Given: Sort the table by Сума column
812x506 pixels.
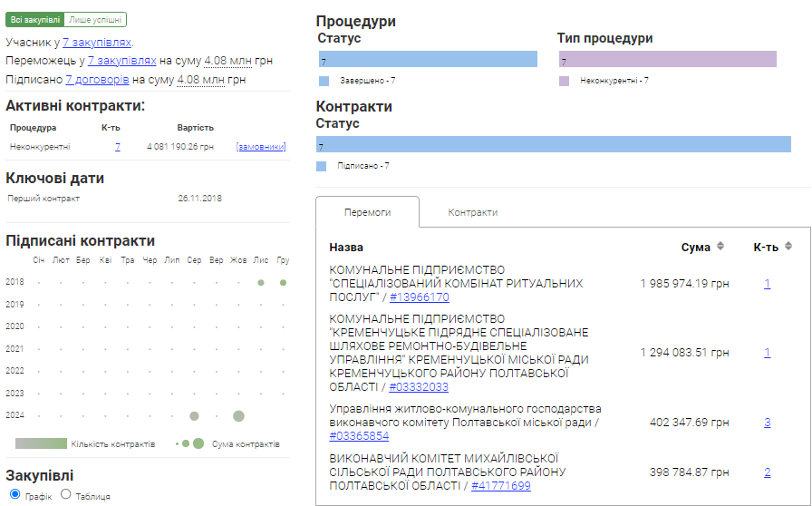Looking at the screenshot, I should [x=720, y=247].
